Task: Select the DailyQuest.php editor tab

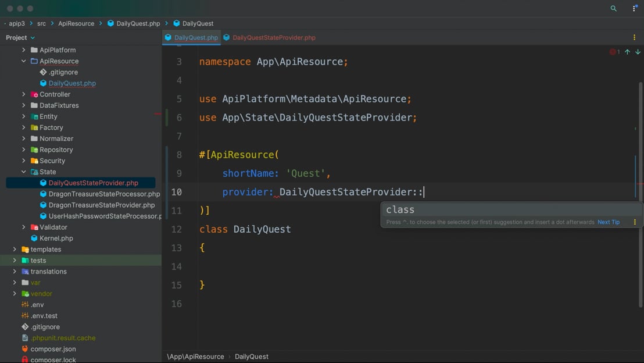Action: click(x=195, y=37)
